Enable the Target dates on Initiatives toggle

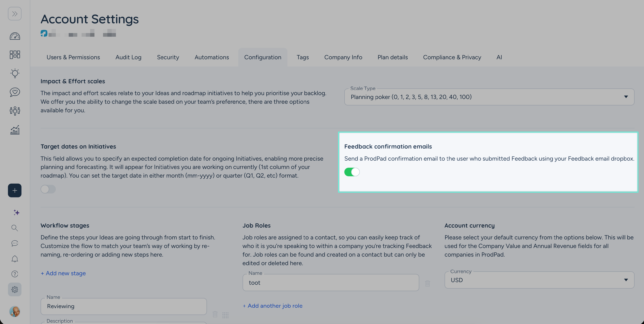point(48,189)
